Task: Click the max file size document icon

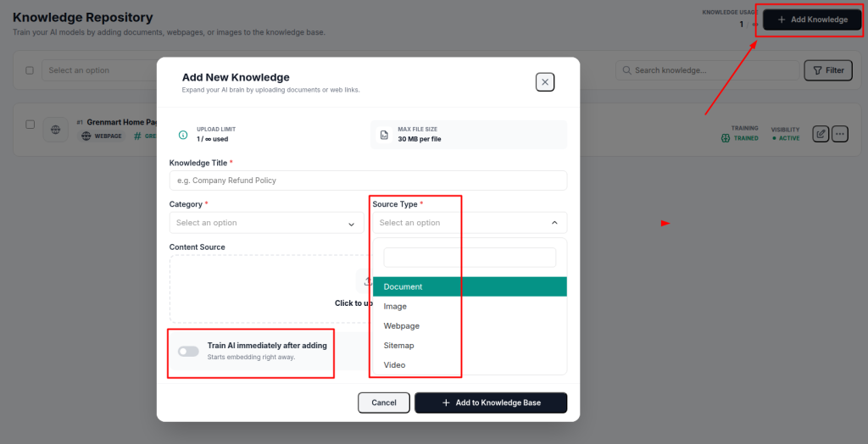Action: pyautogui.click(x=384, y=135)
